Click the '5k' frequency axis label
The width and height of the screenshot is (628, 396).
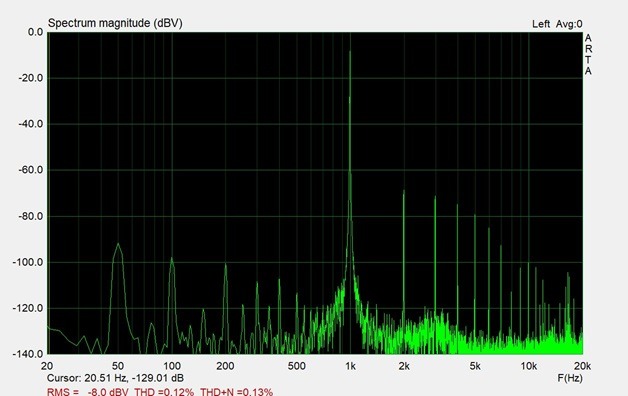point(475,366)
